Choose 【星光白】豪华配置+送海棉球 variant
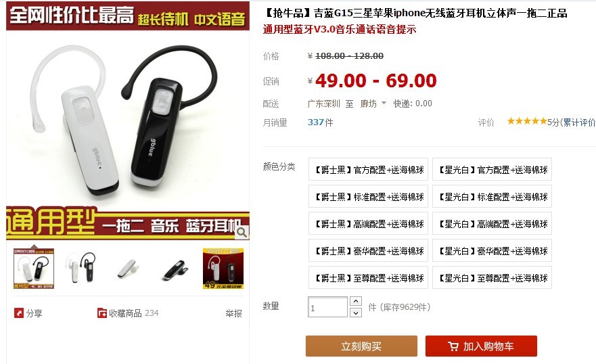596x364 pixels. click(x=492, y=251)
